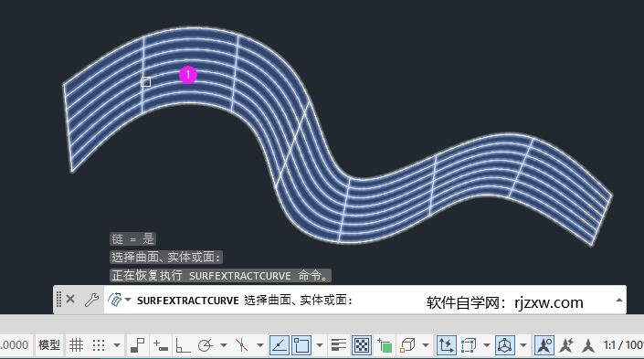This screenshot has height=359, width=644.
Task: Toggle drawing grid display
Action: point(77,345)
